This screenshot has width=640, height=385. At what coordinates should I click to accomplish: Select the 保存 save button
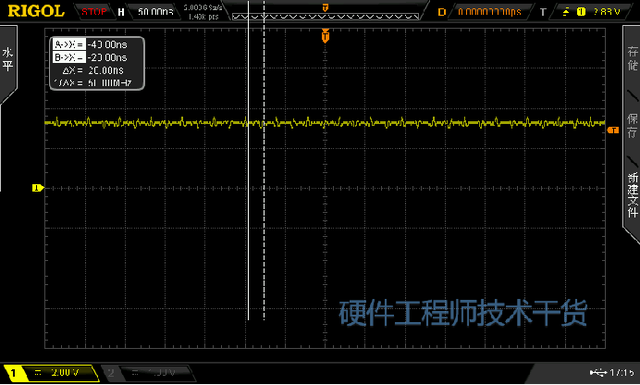[x=632, y=125]
